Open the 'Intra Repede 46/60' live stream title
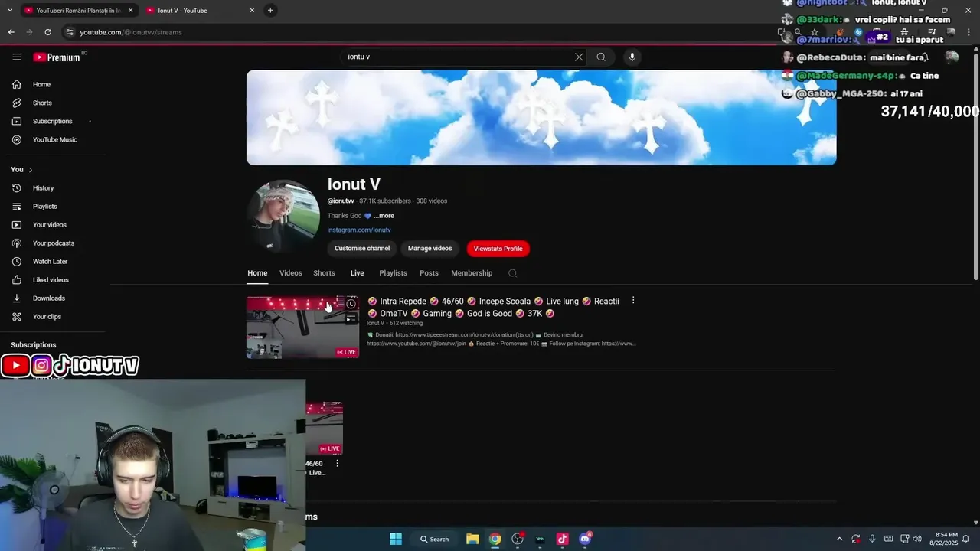 click(494, 307)
